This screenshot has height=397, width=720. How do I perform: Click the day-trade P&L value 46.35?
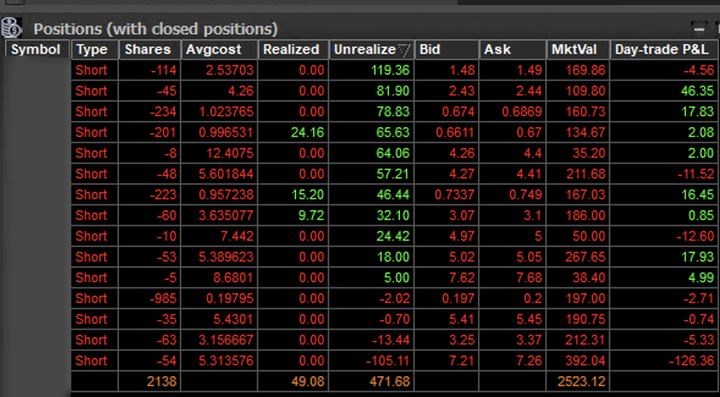665,91
